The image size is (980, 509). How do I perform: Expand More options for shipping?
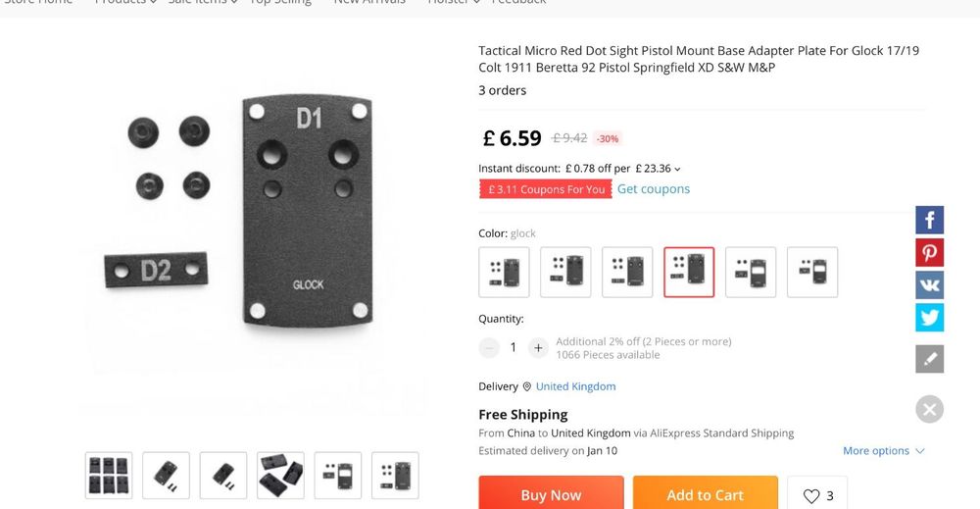(x=883, y=450)
